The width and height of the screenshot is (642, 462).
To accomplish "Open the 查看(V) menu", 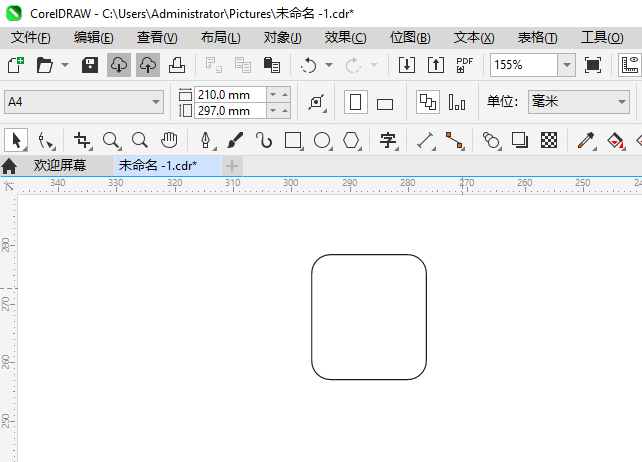I will (157, 38).
